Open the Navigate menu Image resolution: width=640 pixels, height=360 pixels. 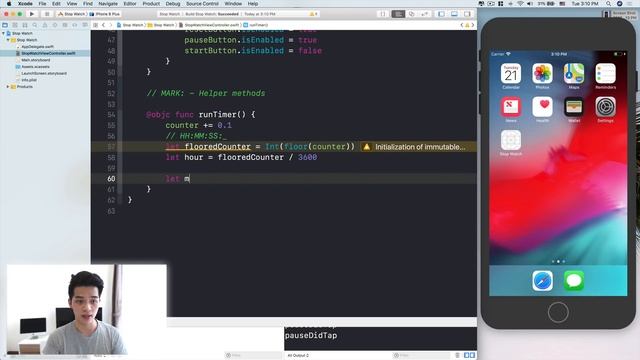pyautogui.click(x=108, y=4)
